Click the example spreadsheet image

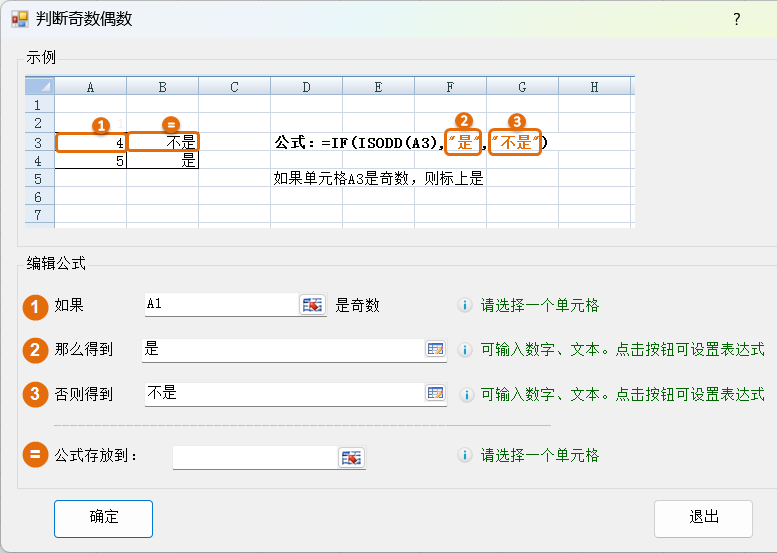click(330, 152)
